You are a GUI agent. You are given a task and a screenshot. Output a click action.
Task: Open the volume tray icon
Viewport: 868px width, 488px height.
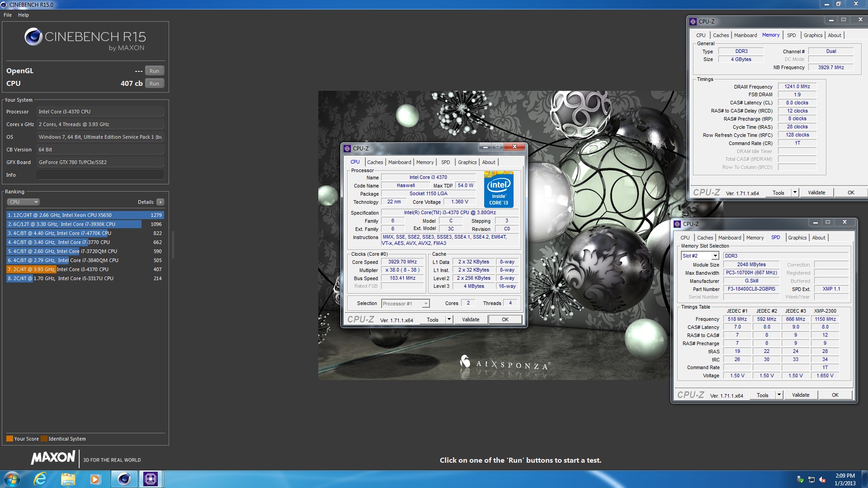pyautogui.click(x=822, y=479)
